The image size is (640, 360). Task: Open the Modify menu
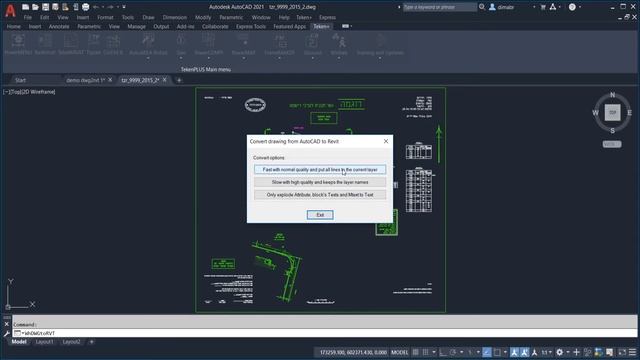point(203,17)
